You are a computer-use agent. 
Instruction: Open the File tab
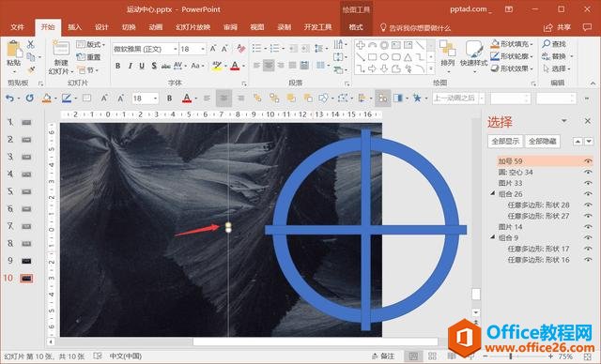17,27
